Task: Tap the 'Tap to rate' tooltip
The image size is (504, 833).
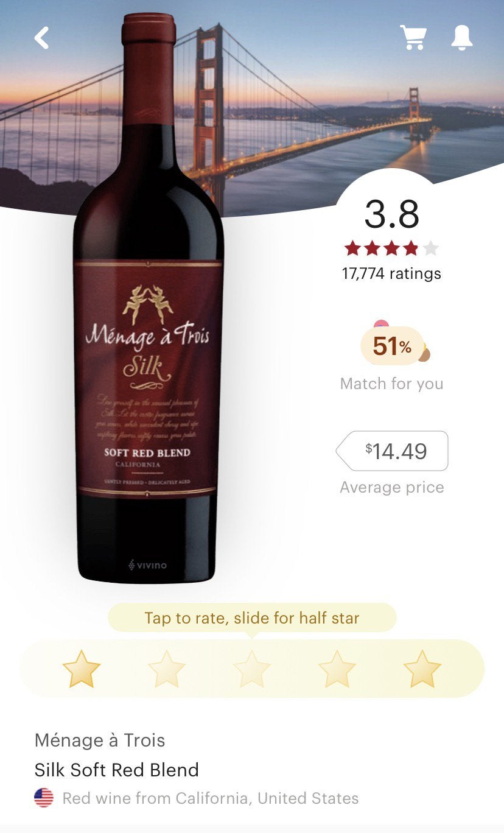Action: (x=252, y=618)
